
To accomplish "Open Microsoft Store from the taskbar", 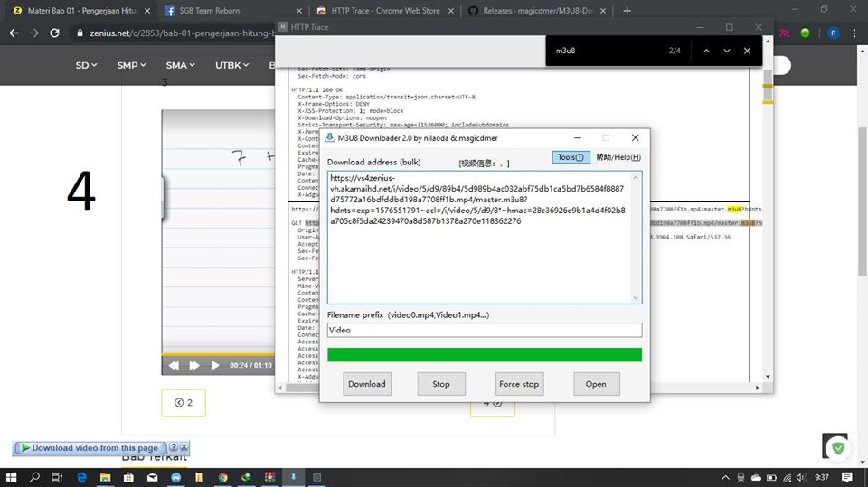I will click(128, 477).
